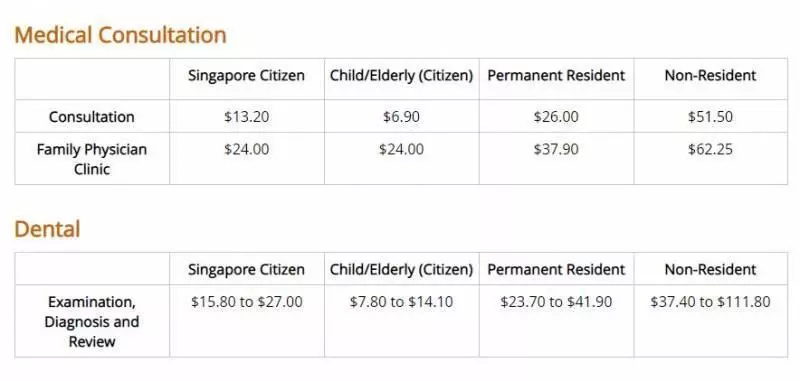Select the $26.00 permanent resident price
The width and height of the screenshot is (800, 381).
pos(556,117)
